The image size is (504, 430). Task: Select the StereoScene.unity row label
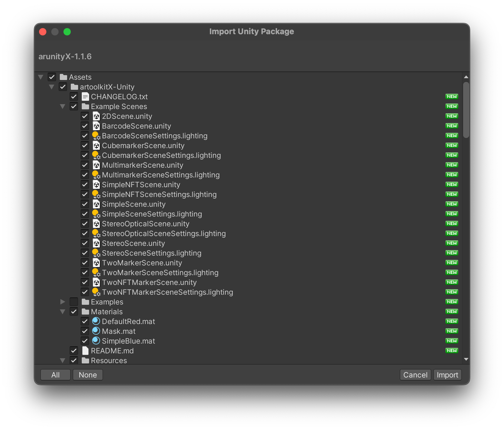133,243
